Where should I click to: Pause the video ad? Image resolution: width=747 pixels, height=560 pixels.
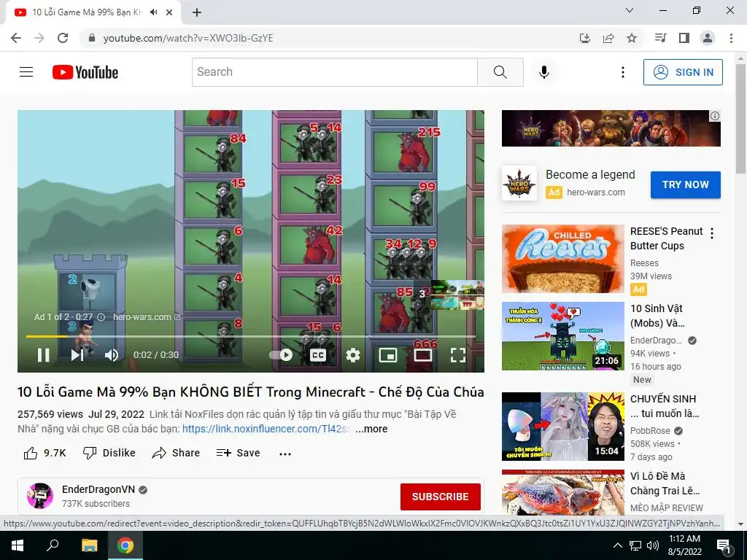[x=43, y=355]
